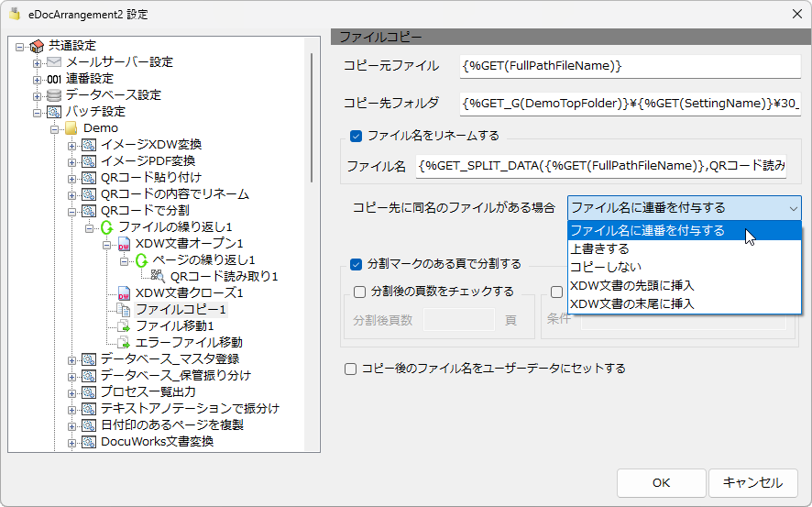
Task: Click the データベース_保管振り分け batch icon
Action: (x=89, y=376)
